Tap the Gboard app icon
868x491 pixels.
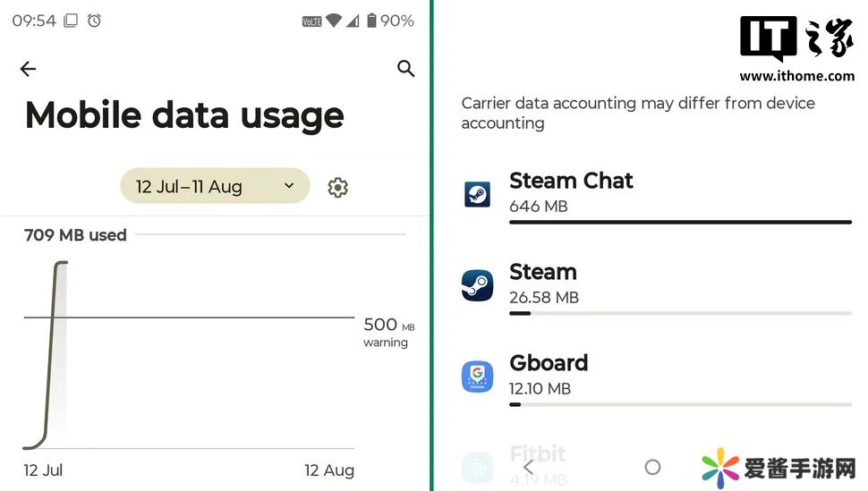(477, 377)
